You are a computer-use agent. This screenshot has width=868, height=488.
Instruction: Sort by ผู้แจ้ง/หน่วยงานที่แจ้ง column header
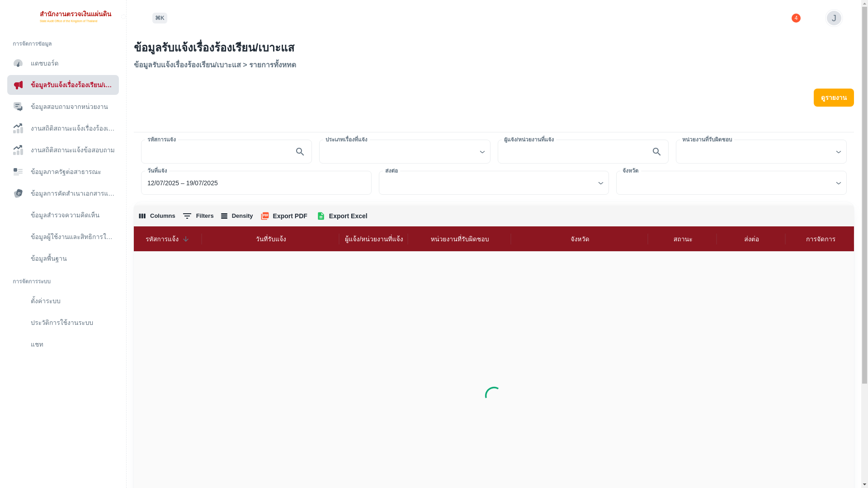pyautogui.click(x=374, y=239)
